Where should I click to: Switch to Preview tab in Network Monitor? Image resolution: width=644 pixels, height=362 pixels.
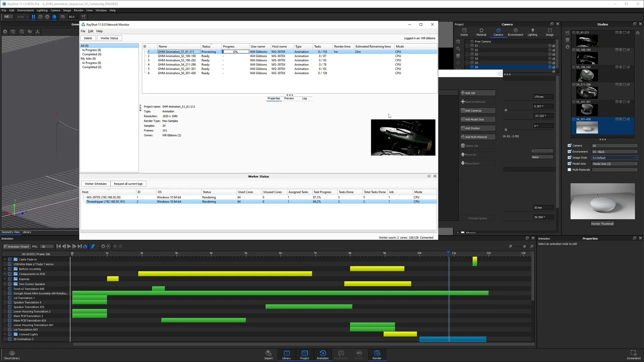click(x=289, y=99)
